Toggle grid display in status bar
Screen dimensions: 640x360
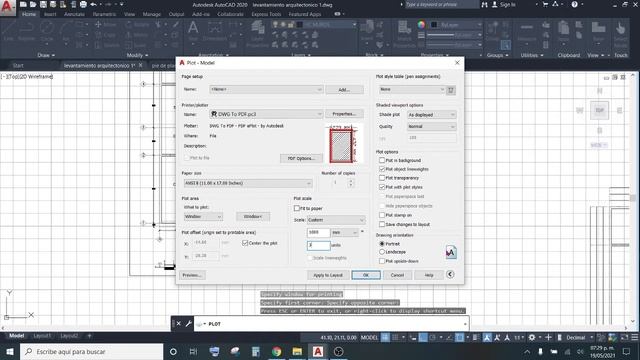(385, 338)
